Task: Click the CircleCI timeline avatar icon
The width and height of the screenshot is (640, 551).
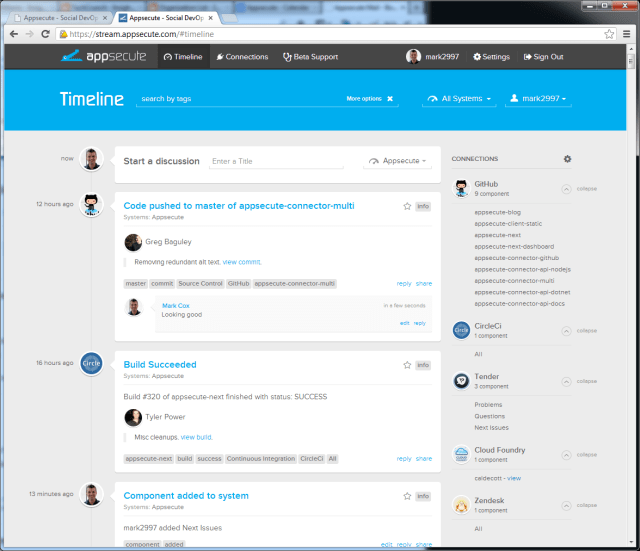Action: tap(91, 363)
